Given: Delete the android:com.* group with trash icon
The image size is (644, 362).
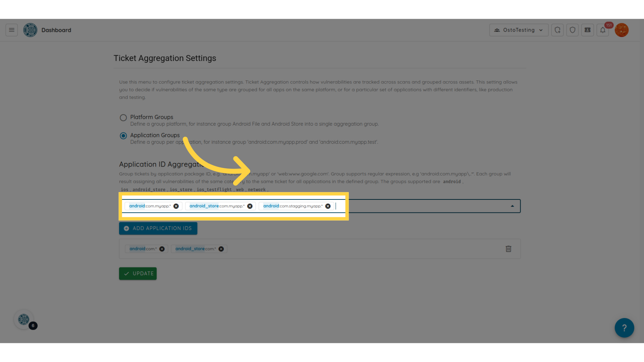Looking at the screenshot, I should click(x=508, y=249).
